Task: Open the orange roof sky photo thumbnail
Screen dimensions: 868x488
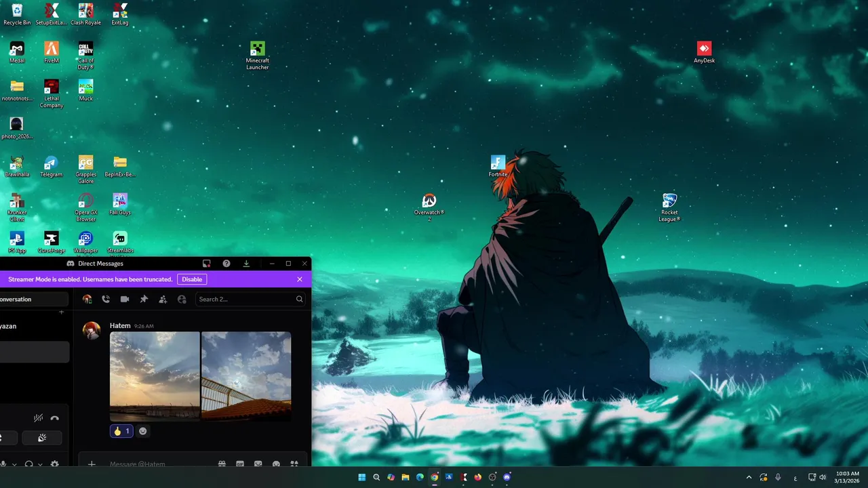Action: (x=246, y=376)
